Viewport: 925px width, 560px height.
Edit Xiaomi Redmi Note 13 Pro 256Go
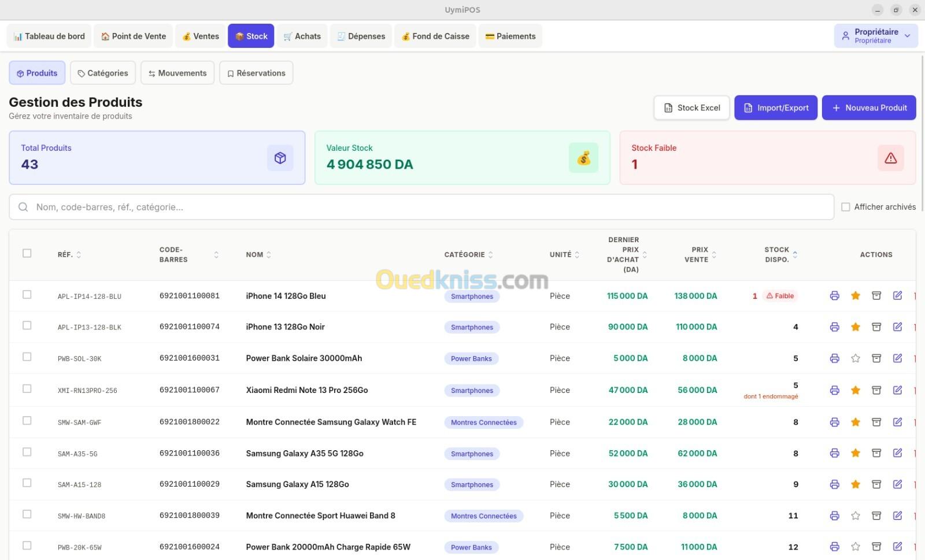click(897, 390)
